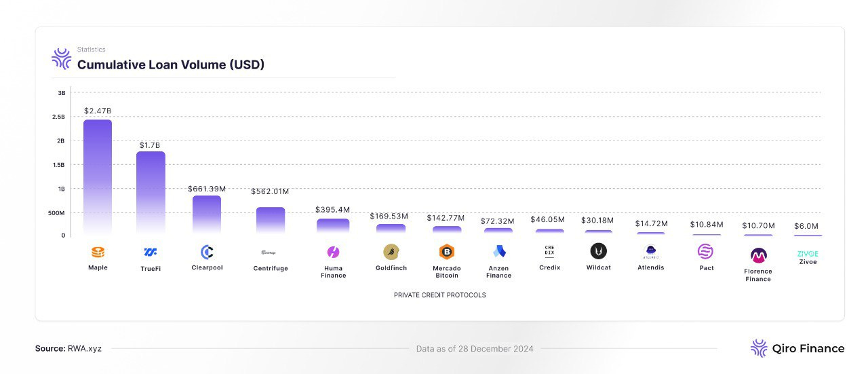Click the Huma Finance logo icon

(333, 253)
